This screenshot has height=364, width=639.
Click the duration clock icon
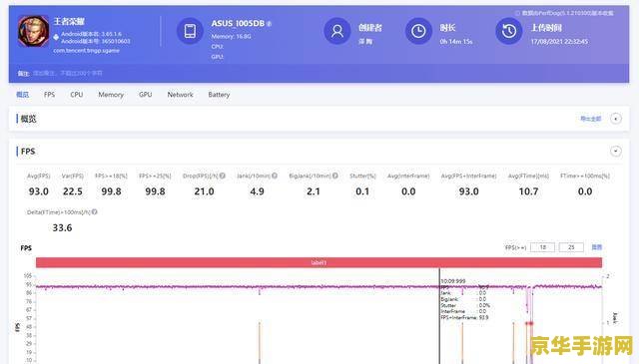click(x=418, y=31)
